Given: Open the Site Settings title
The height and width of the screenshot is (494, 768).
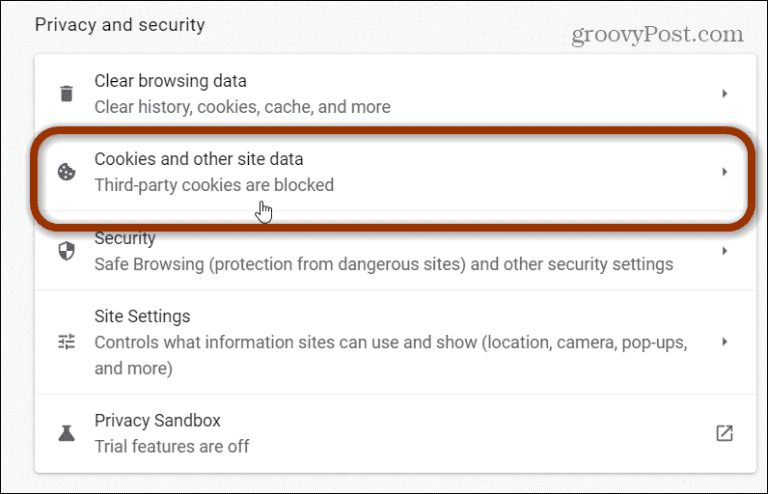Looking at the screenshot, I should (142, 316).
